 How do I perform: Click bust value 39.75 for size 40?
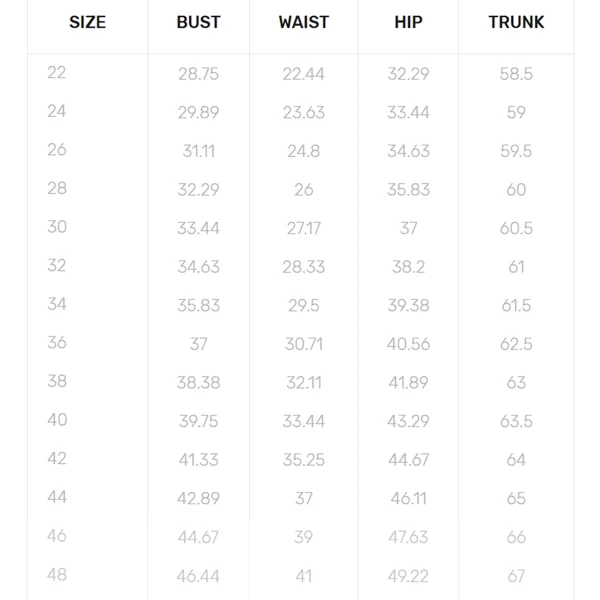pos(198,421)
